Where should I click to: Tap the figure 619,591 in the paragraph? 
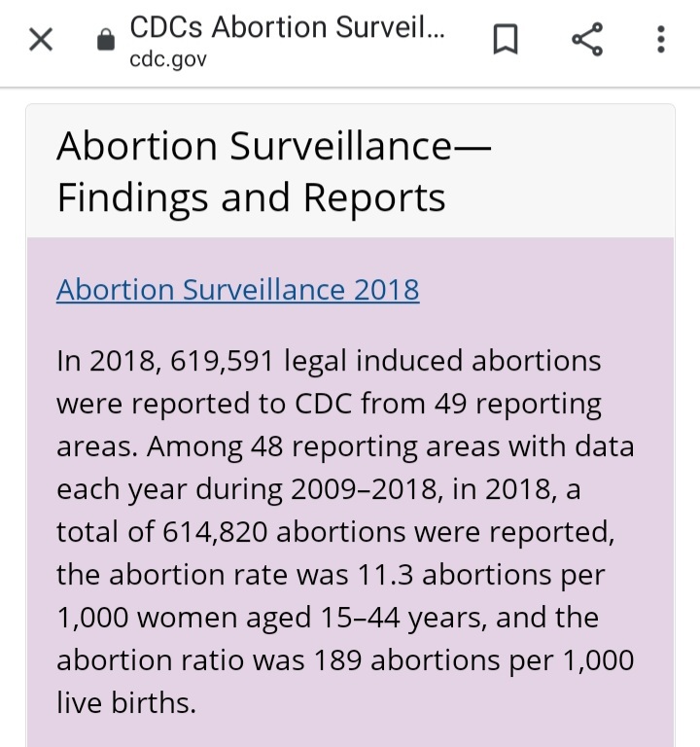tap(222, 361)
